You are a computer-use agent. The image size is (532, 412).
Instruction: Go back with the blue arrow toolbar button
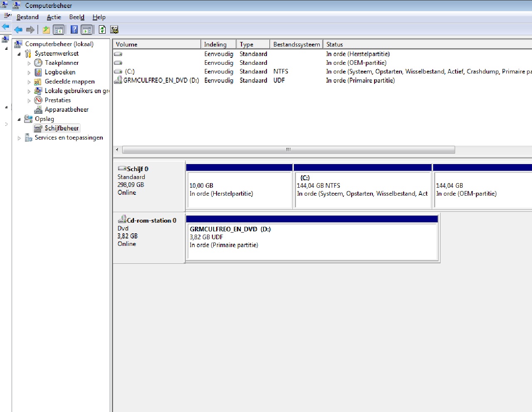[x=18, y=29]
